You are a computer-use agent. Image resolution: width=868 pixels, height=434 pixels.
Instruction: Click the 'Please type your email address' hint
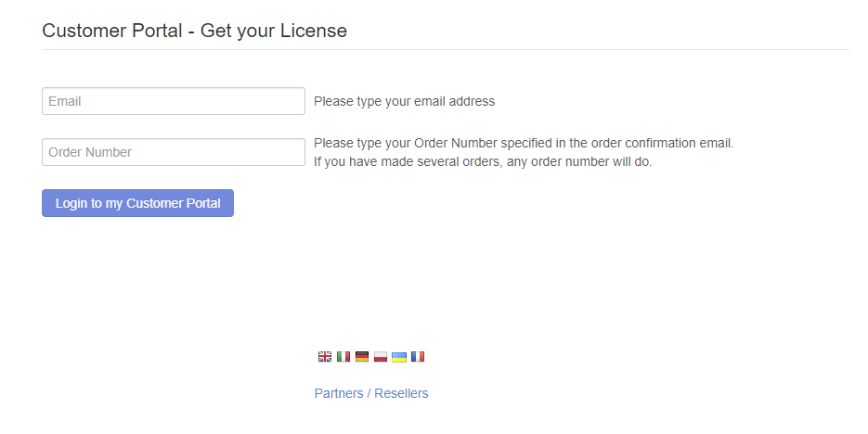pyautogui.click(x=404, y=101)
